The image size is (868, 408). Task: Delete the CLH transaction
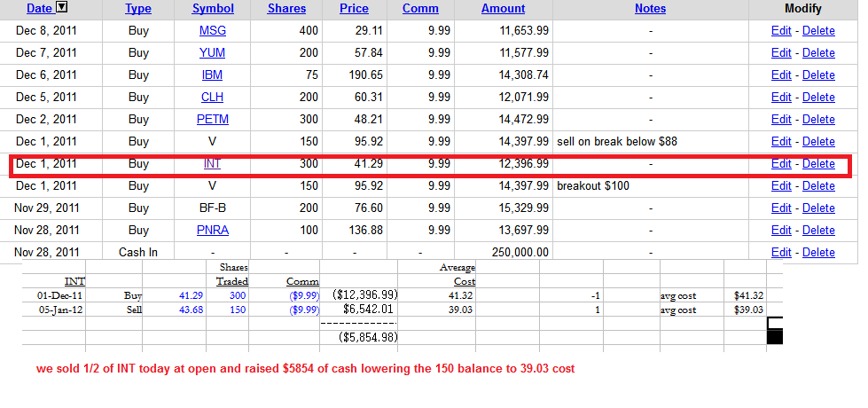click(818, 98)
